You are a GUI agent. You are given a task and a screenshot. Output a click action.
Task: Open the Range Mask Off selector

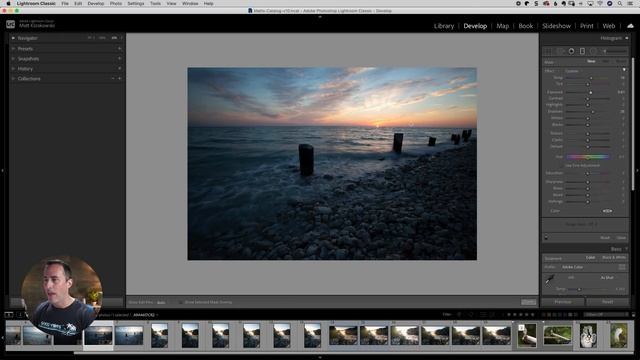pos(582,224)
